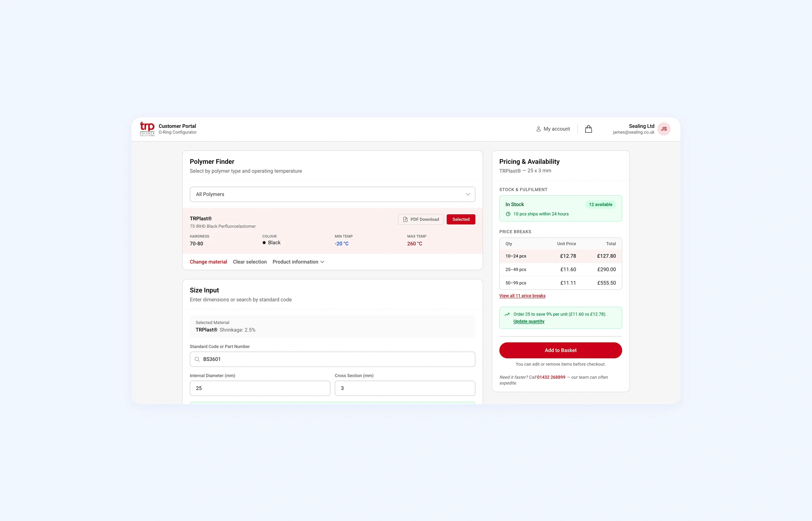Click the All Polymers dropdown chevron
This screenshot has height=521, width=812.
tap(468, 194)
